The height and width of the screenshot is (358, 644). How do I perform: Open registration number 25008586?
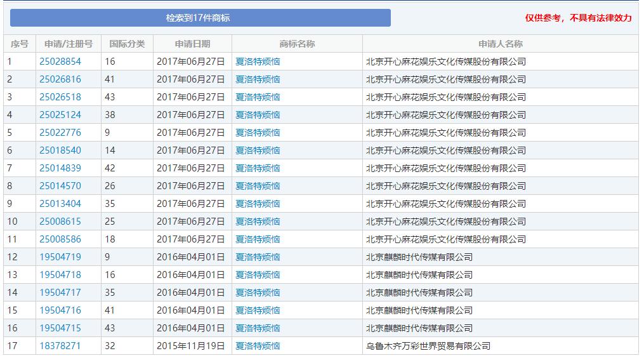[60, 239]
